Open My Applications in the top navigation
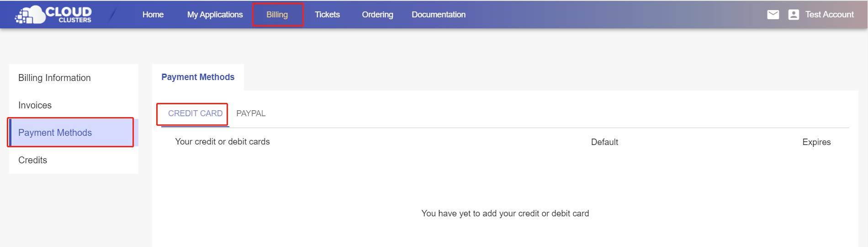This screenshot has height=247, width=868. click(215, 15)
